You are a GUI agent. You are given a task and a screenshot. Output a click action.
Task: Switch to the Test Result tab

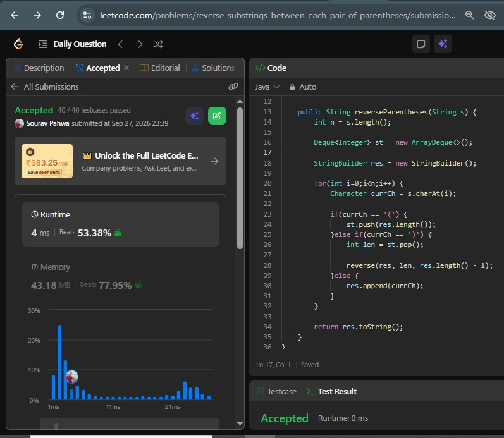[x=331, y=391]
